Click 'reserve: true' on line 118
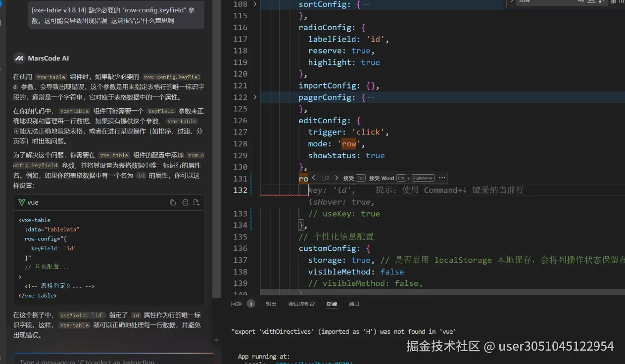 339,50
